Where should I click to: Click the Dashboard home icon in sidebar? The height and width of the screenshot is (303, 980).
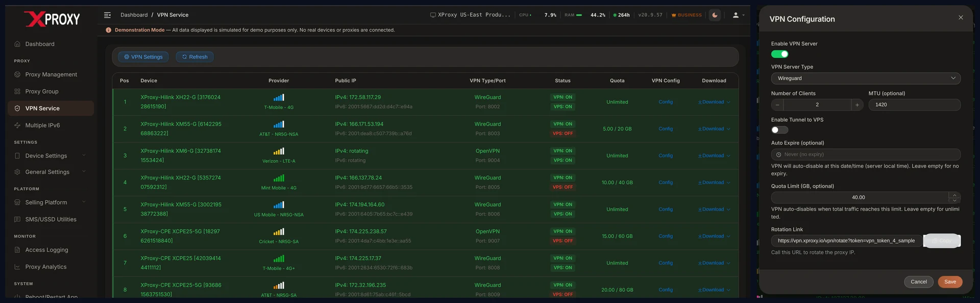[17, 44]
